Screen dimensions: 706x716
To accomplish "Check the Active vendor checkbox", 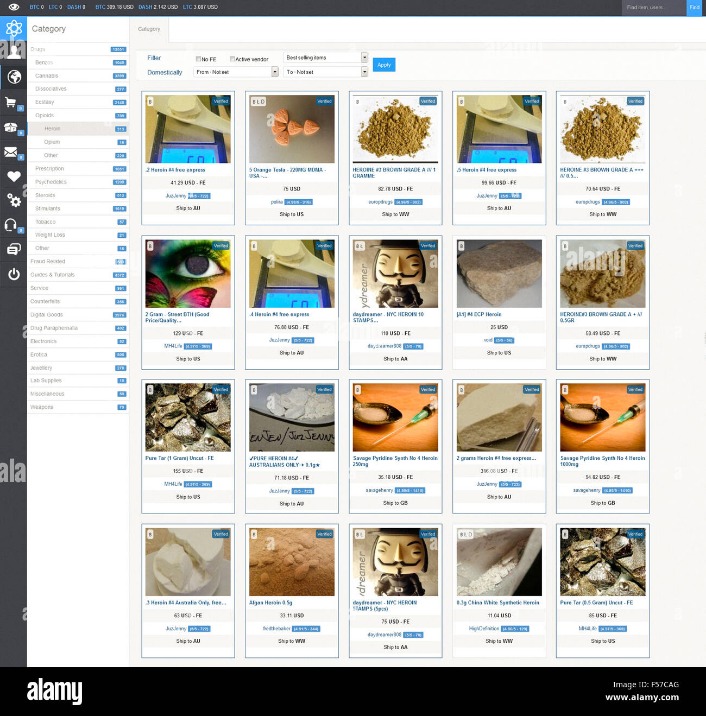I will (232, 59).
